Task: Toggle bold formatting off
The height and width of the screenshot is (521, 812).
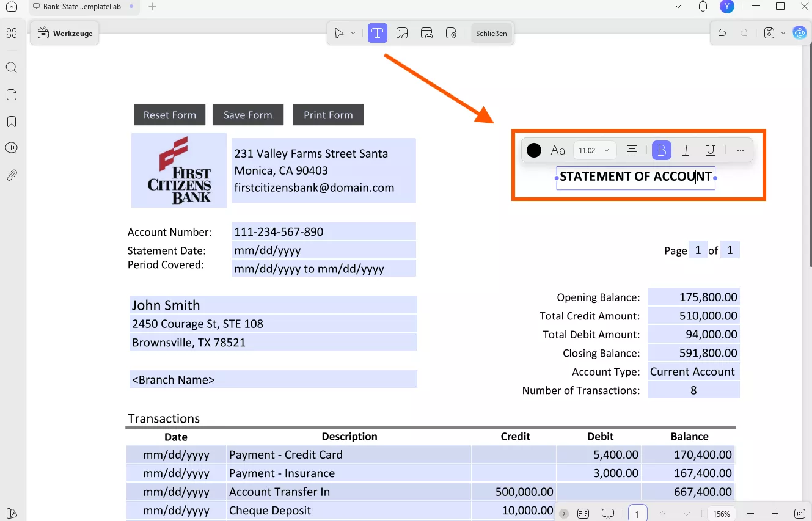Action: click(662, 150)
